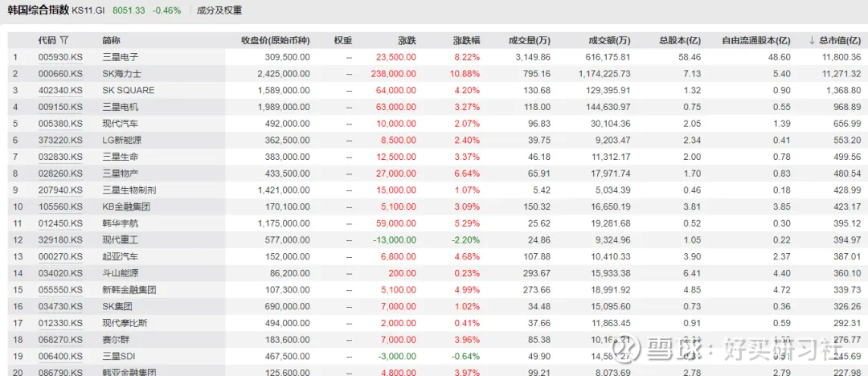The width and height of the screenshot is (868, 376).
Task: Click the 韩国综合指数 index title
Action: coord(39,10)
